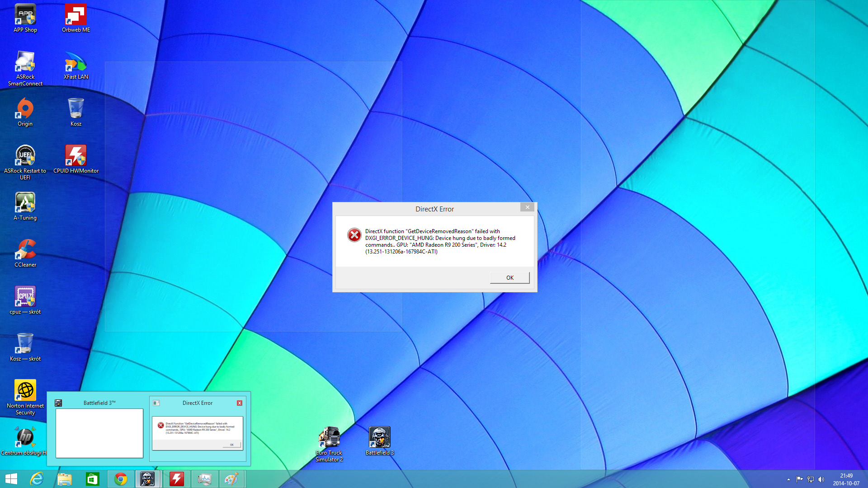Select the DirectX Error taskbar preview thumbnail
Viewport: 868px width, 488px height.
coord(198,428)
